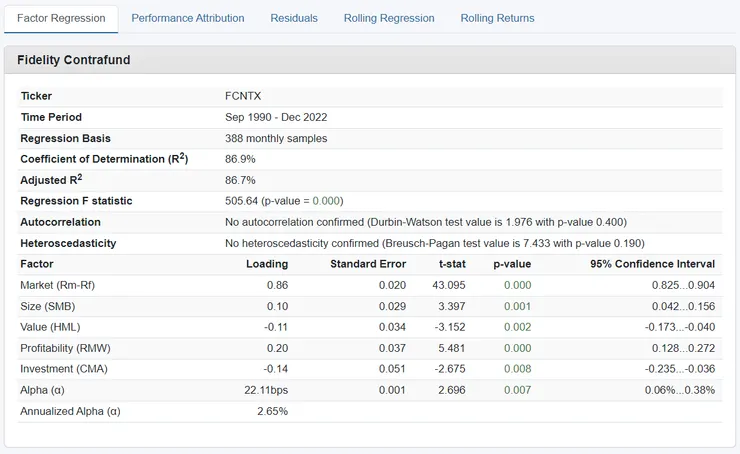This screenshot has width=740, height=454.
Task: Switch to the Factor Regression tab
Action: point(61,18)
